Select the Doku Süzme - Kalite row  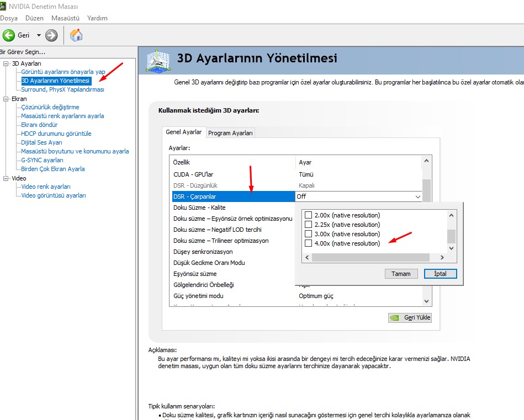point(232,208)
